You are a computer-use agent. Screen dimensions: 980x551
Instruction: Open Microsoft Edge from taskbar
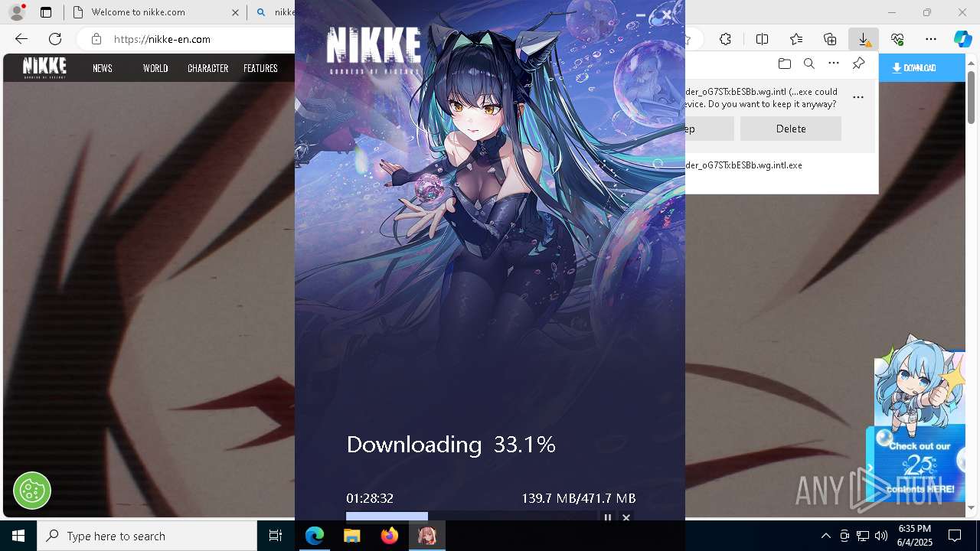click(315, 536)
